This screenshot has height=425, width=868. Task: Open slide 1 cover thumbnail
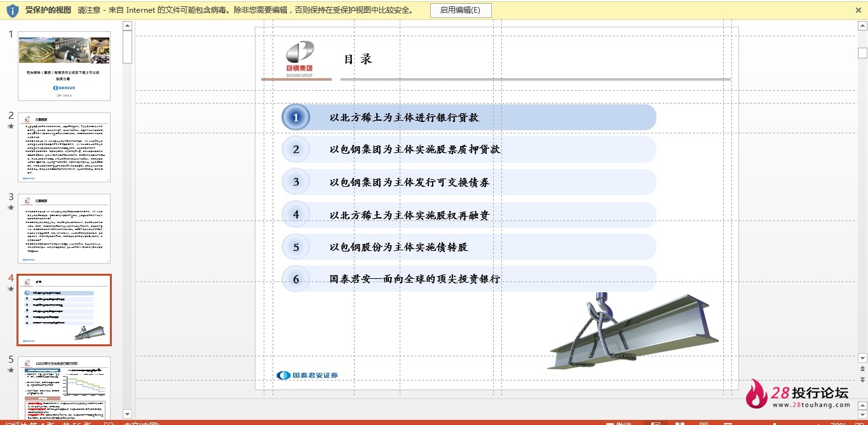64,66
